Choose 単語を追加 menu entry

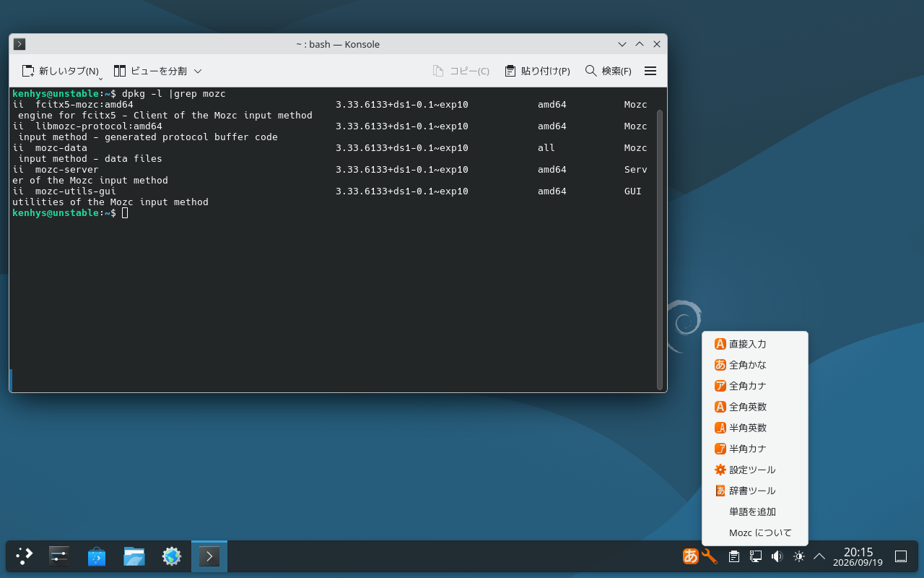(754, 512)
